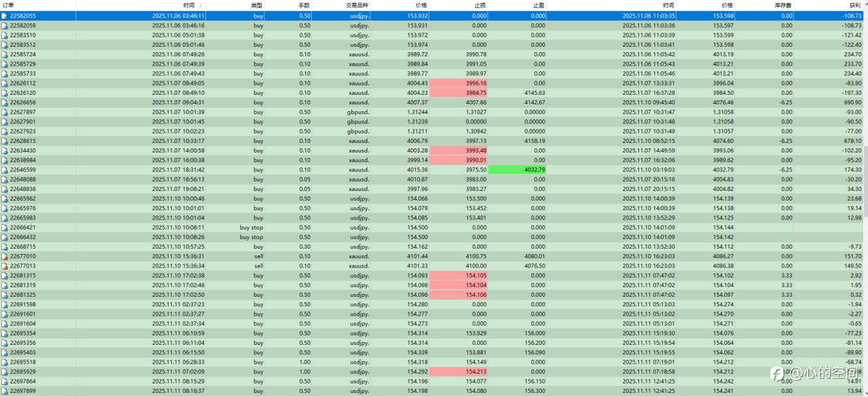Select take-profit value 156.200
The height and width of the screenshot is (397, 868).
[x=534, y=343]
